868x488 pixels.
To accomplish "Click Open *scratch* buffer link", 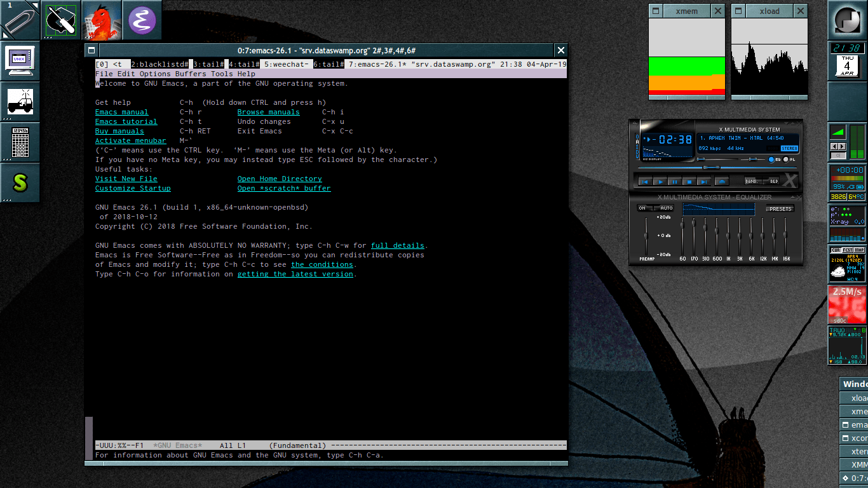I will point(284,188).
